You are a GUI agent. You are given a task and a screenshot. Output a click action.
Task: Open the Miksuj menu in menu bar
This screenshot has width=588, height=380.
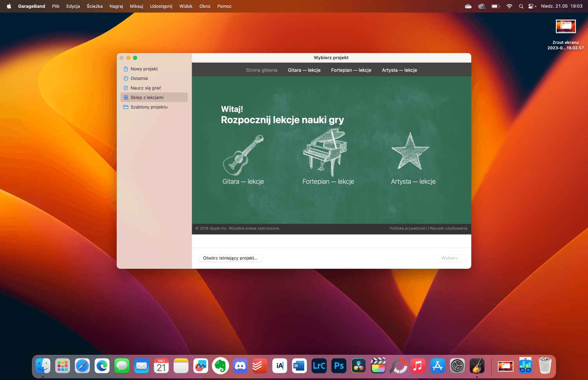tap(136, 6)
